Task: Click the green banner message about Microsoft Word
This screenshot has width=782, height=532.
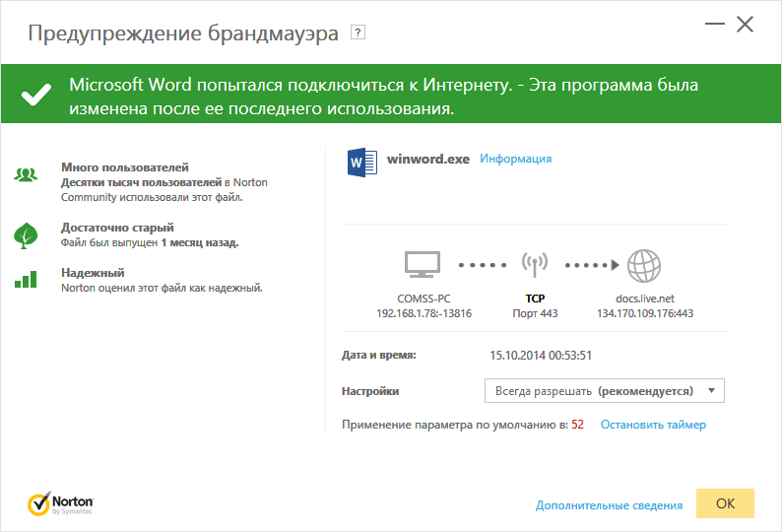Action: [x=383, y=97]
